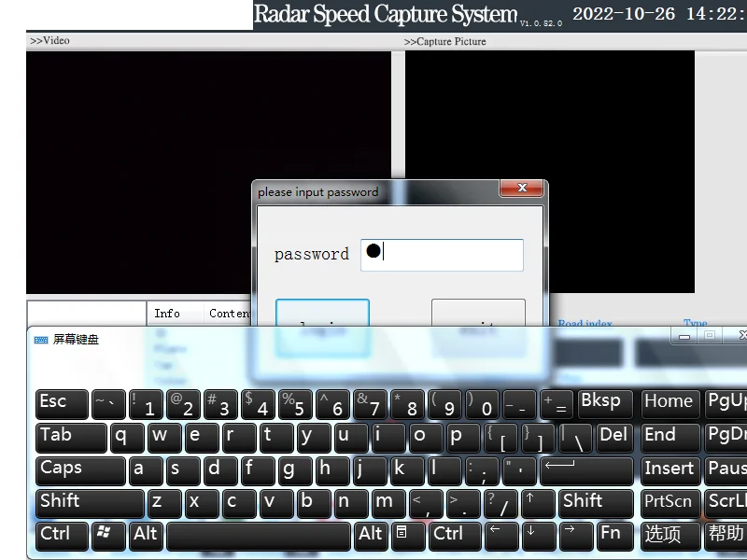Tap the letter k key

coord(407,470)
